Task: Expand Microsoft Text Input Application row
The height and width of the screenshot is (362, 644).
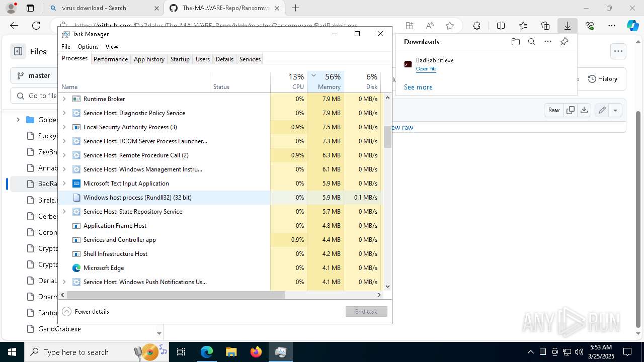Action: tap(64, 184)
